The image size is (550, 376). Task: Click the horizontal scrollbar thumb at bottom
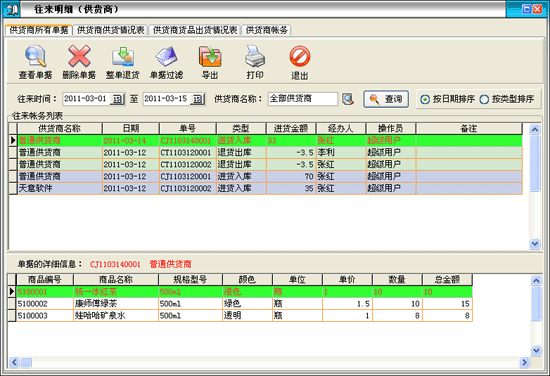click(26, 362)
